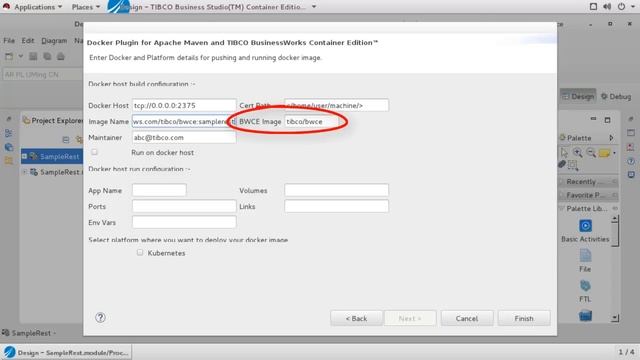Click the Zoom In tool in Palette
The width and height of the screenshot is (640, 360).
coord(578,153)
